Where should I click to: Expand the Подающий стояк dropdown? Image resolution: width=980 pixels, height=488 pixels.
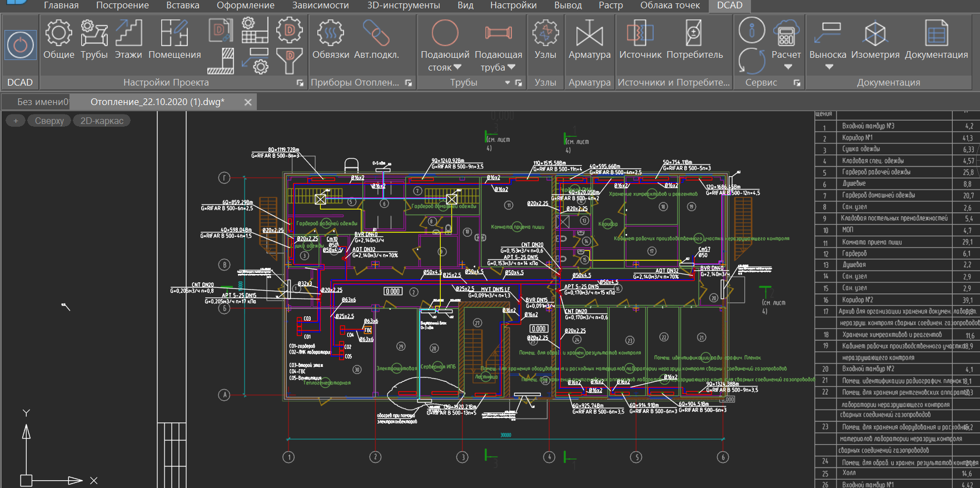(457, 67)
